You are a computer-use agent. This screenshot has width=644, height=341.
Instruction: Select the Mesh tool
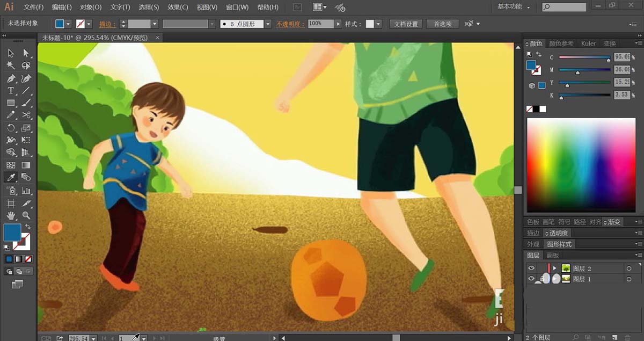[11, 165]
